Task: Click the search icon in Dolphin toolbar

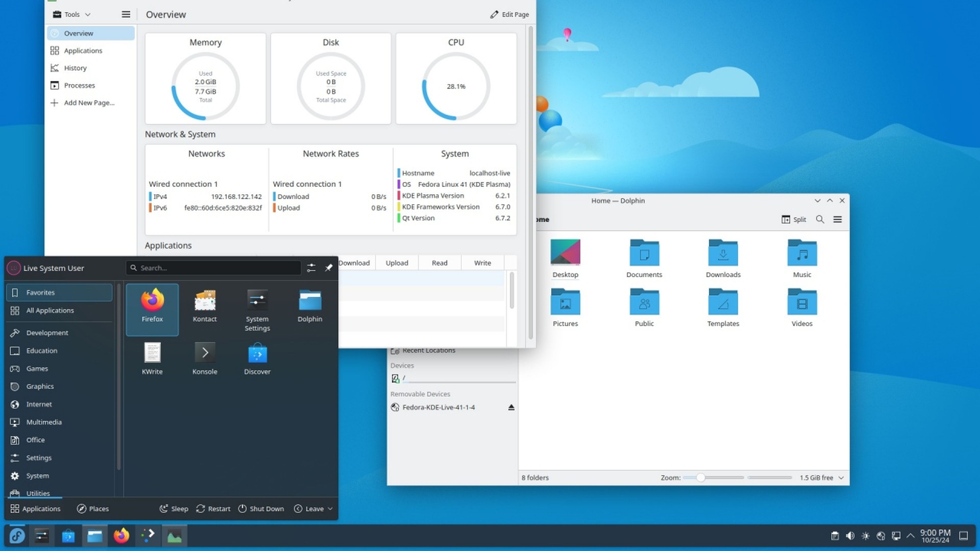Action: [820, 219]
